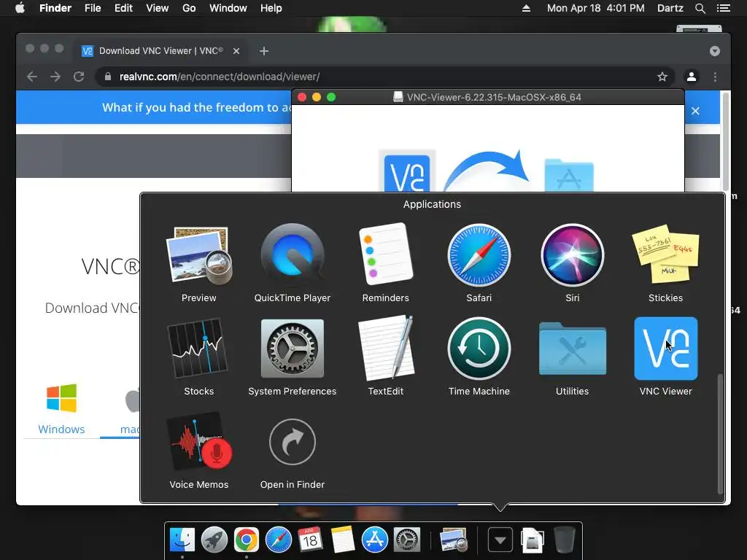The image size is (747, 560).
Task: Click the eject icon in the menu bar
Action: [526, 8]
